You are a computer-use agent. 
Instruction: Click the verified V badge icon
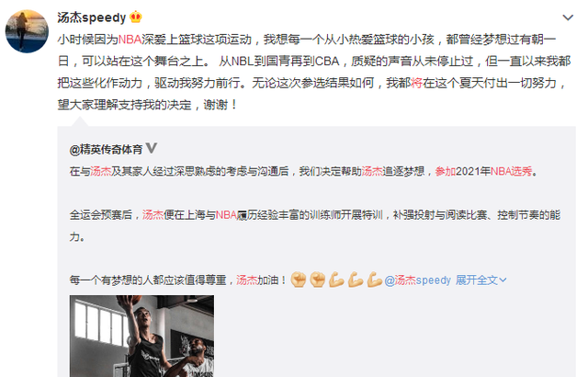pyautogui.click(x=151, y=148)
